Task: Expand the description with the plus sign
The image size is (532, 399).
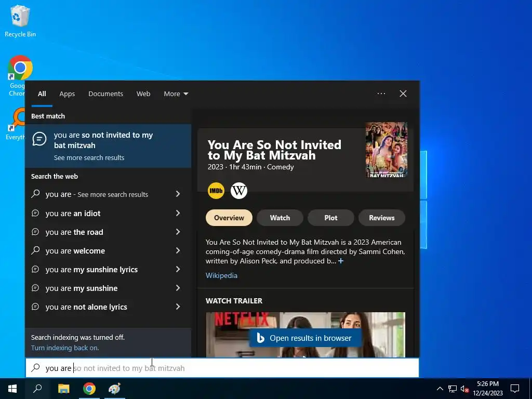Action: pyautogui.click(x=341, y=261)
